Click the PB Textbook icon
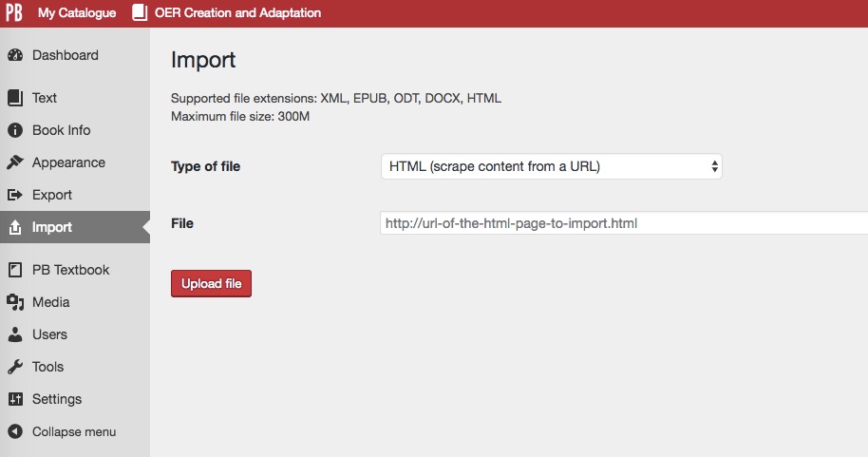 point(15,270)
